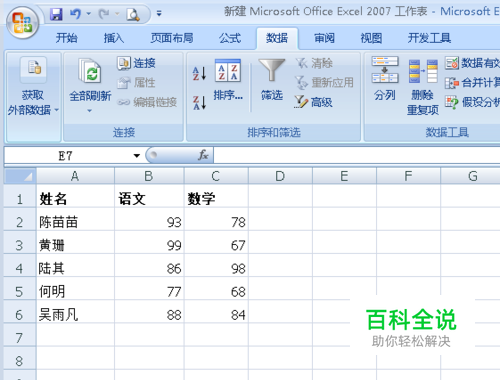Expand the redo history dropdown arrow

coord(117,14)
